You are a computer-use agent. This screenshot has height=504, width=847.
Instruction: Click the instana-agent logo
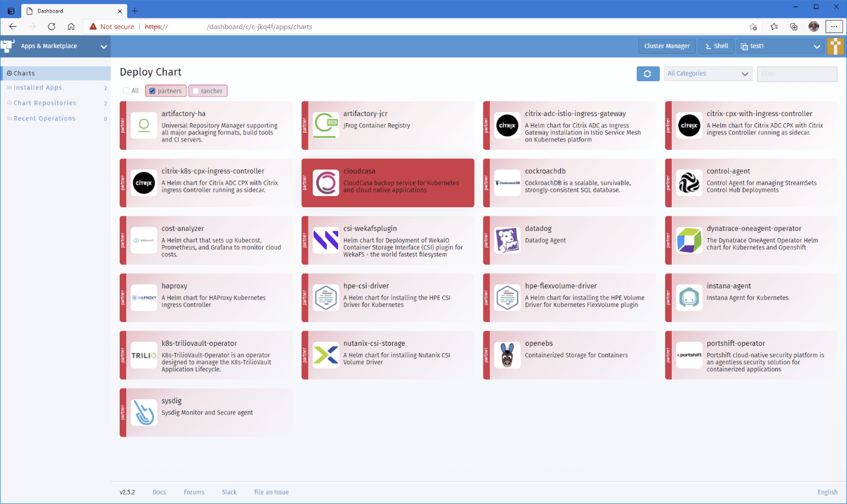[x=689, y=297]
